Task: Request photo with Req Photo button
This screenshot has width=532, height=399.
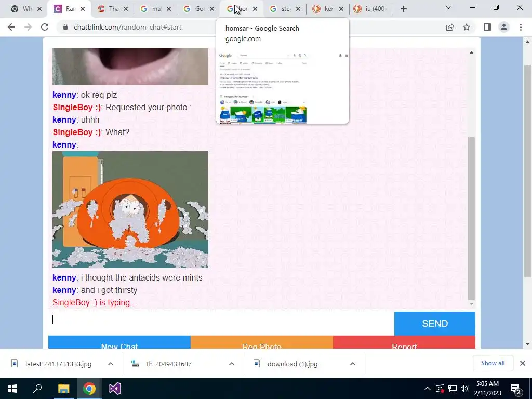Action: pyautogui.click(x=262, y=342)
